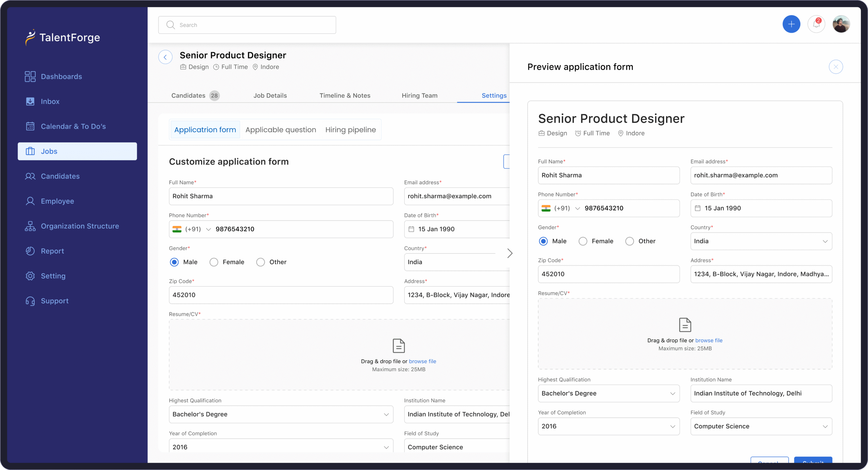Image resolution: width=868 pixels, height=470 pixels.
Task: Click the Design briefcase icon under the job title
Action: coord(183,67)
